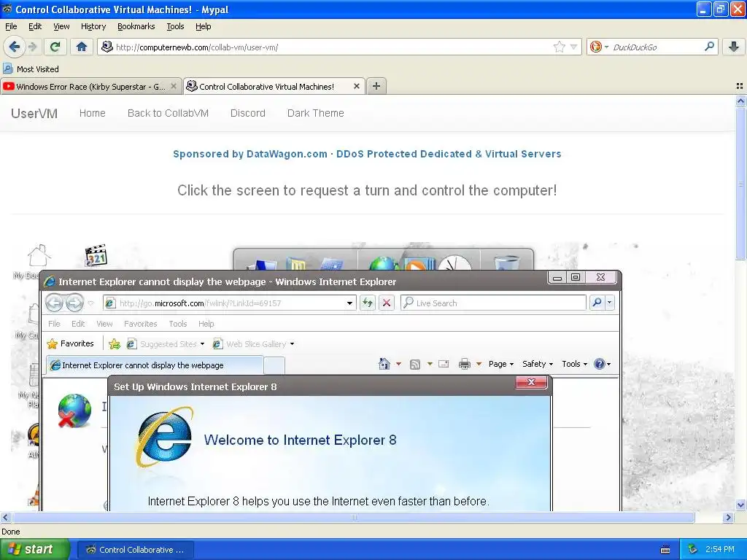Open IE Safety dropdown menu
Image resolution: width=747 pixels, height=560 pixels.
coord(538,364)
